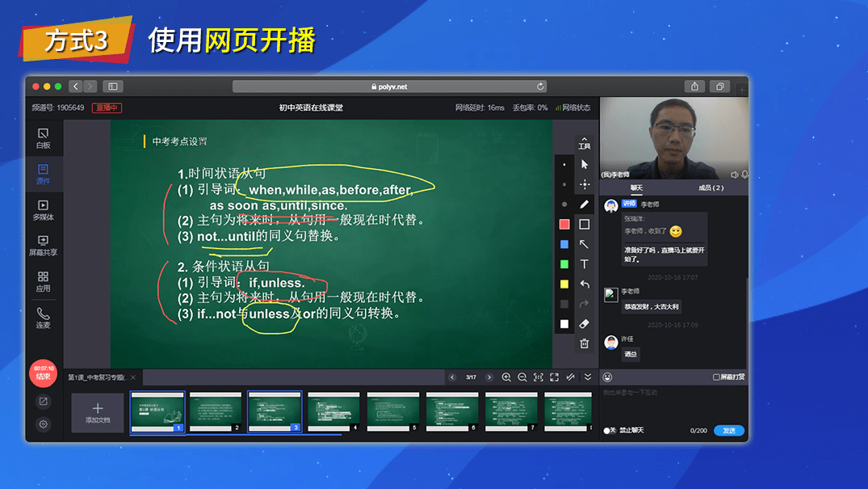Screen dimensions: 868x489
Task: Go to the next slide with right arrow
Action: coord(489,377)
